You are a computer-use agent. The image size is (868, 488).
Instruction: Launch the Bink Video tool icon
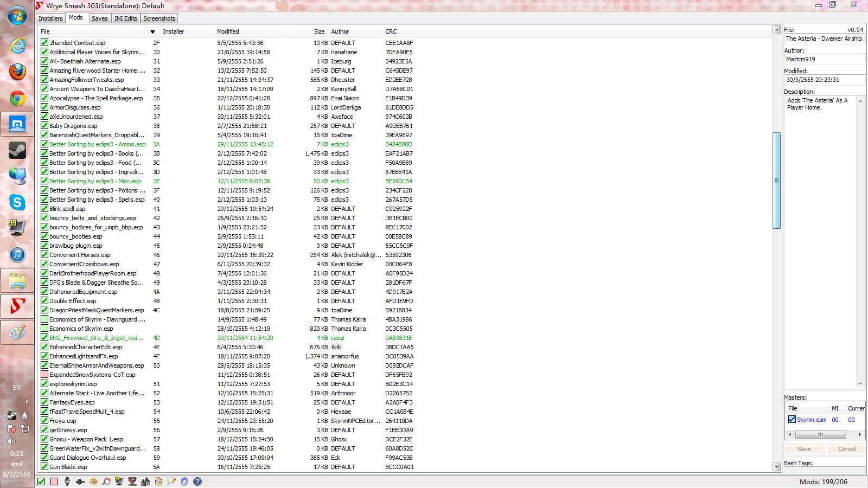click(132, 481)
